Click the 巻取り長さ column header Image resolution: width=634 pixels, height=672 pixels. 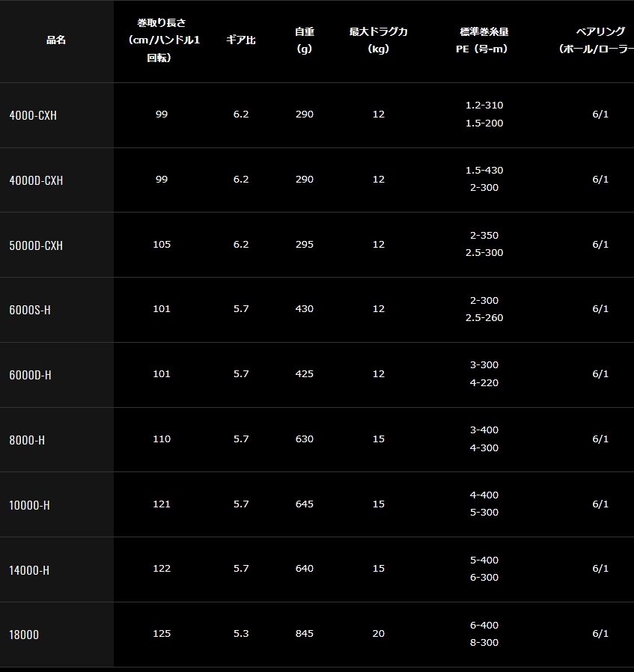[164, 40]
